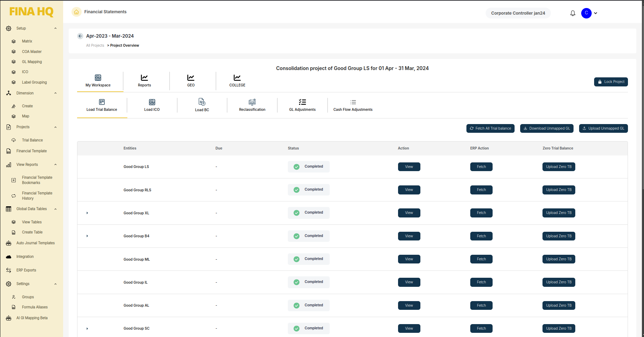Open the Reclassification step icon

252,102
